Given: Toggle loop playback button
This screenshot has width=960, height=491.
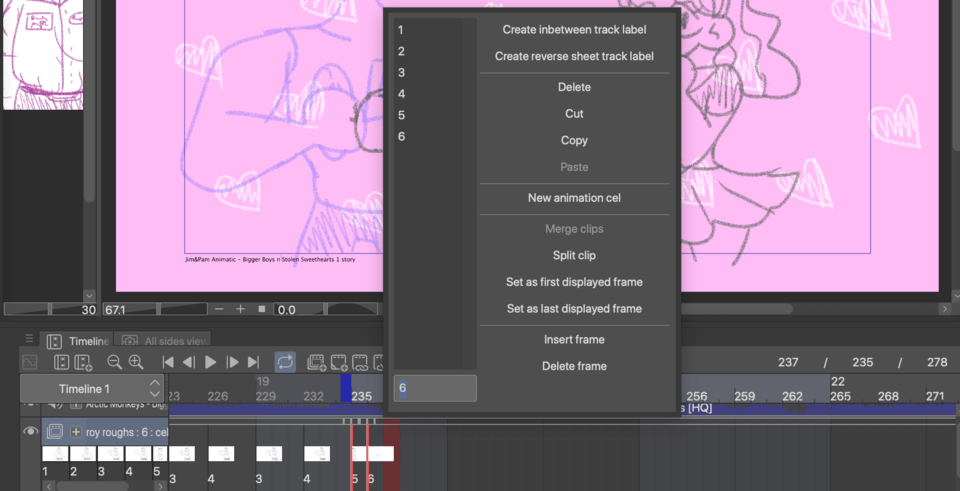Looking at the screenshot, I should tap(285, 362).
